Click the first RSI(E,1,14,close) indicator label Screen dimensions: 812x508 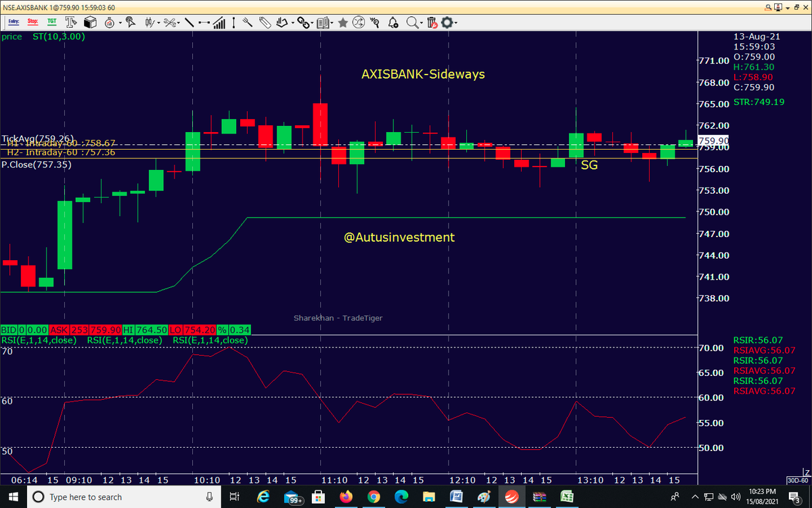pyautogui.click(x=40, y=340)
